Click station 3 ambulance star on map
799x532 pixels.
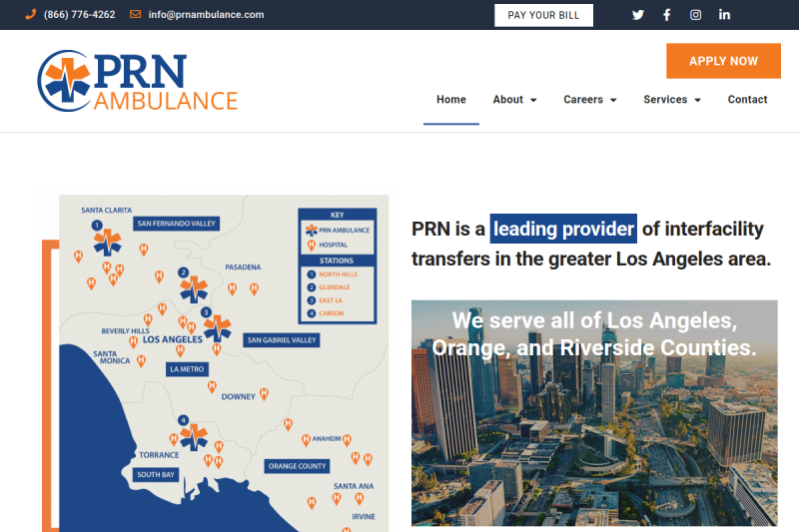point(217,328)
